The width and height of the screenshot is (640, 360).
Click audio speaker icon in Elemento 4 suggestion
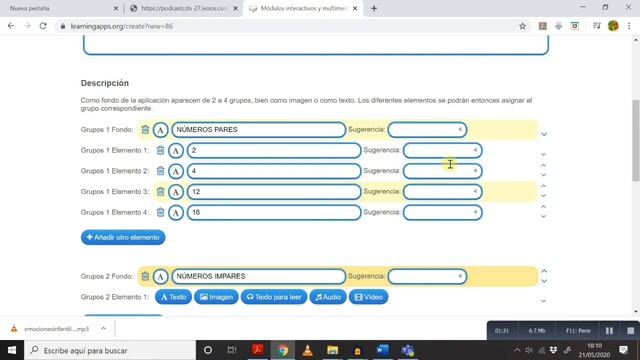475,212
